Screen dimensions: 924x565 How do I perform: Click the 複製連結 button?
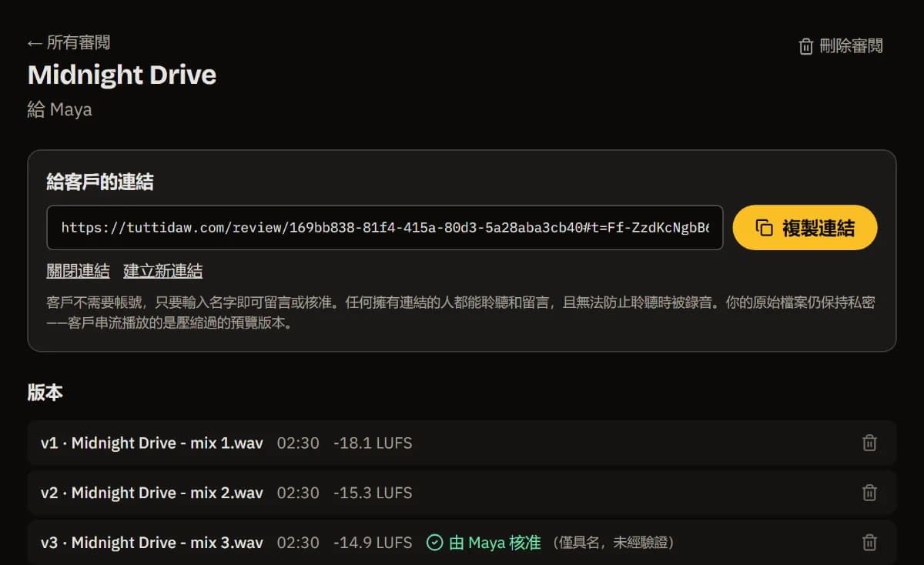pyautogui.click(x=805, y=228)
